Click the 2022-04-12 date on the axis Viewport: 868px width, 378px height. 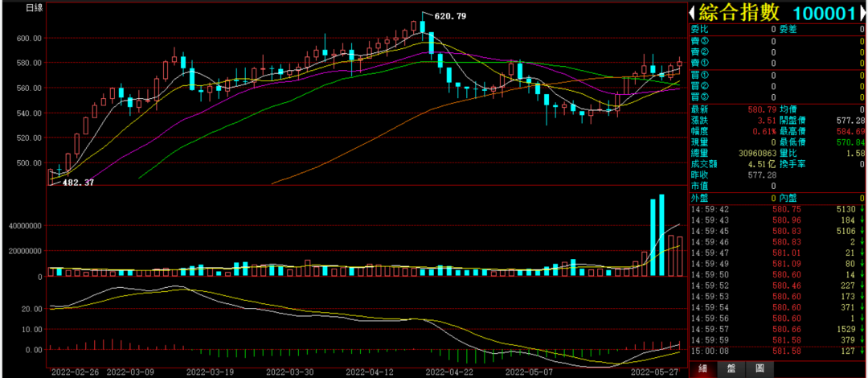371,372
